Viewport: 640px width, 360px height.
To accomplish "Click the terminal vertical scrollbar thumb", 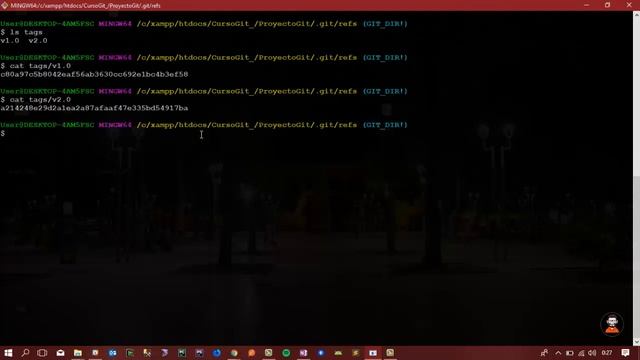I will (x=636, y=256).
